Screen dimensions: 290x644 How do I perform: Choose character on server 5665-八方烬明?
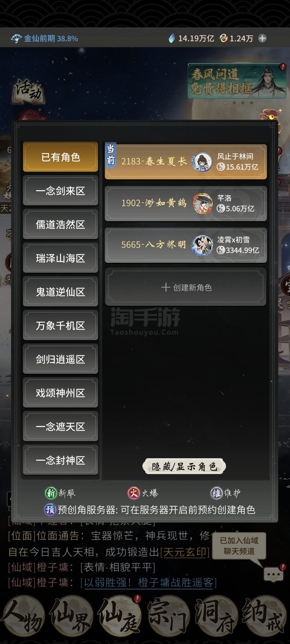[186, 245]
